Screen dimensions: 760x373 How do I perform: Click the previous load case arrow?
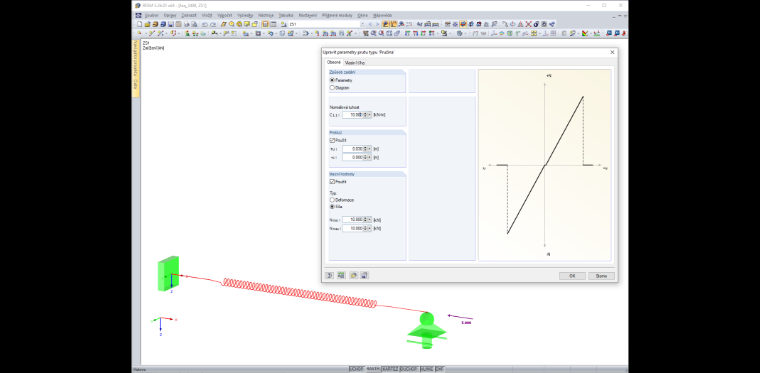[370, 24]
